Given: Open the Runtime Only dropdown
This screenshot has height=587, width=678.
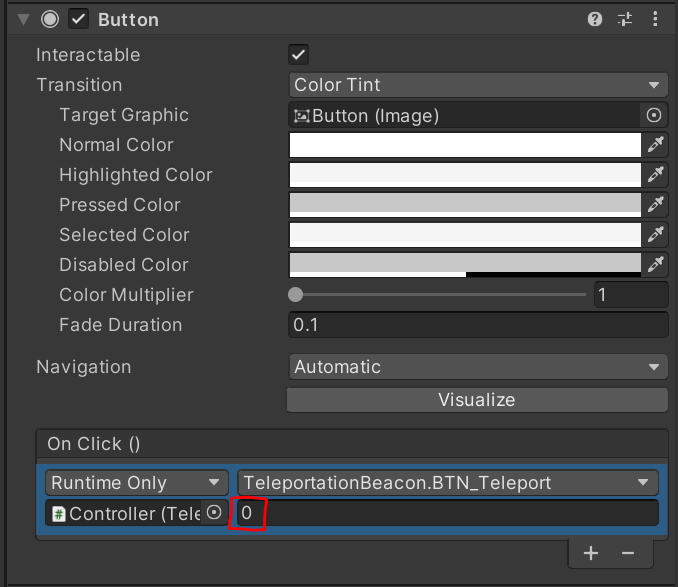Looking at the screenshot, I should pyautogui.click(x=137, y=483).
